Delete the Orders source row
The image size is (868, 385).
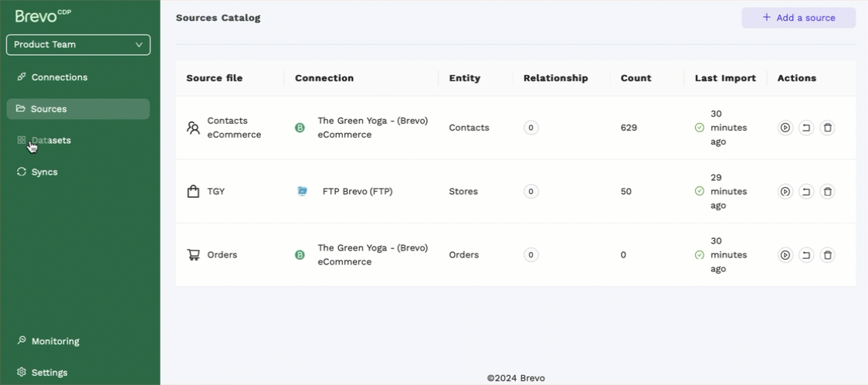[x=827, y=255]
